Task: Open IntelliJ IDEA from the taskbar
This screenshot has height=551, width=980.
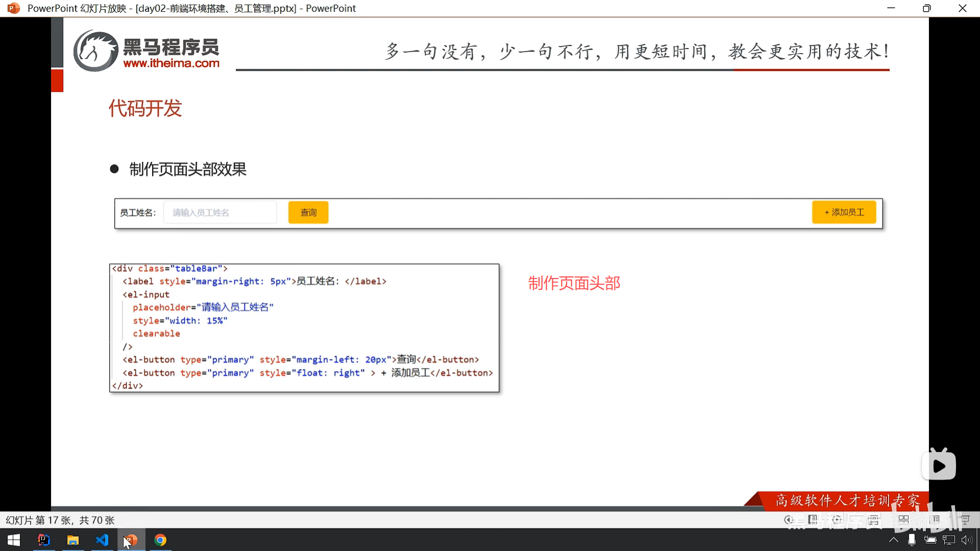Action: click(44, 540)
